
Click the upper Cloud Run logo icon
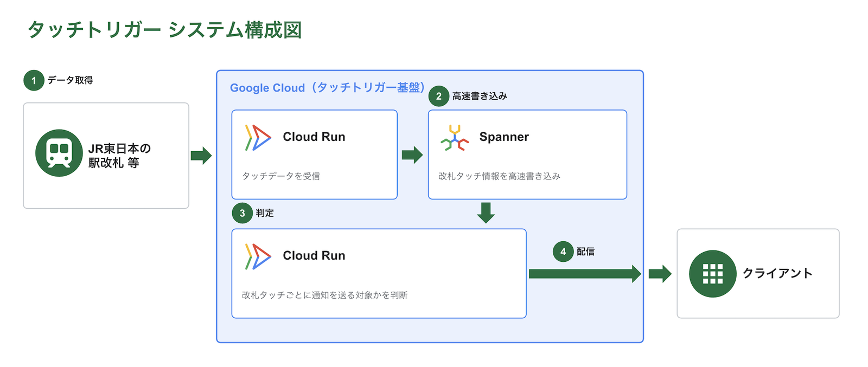point(258,137)
